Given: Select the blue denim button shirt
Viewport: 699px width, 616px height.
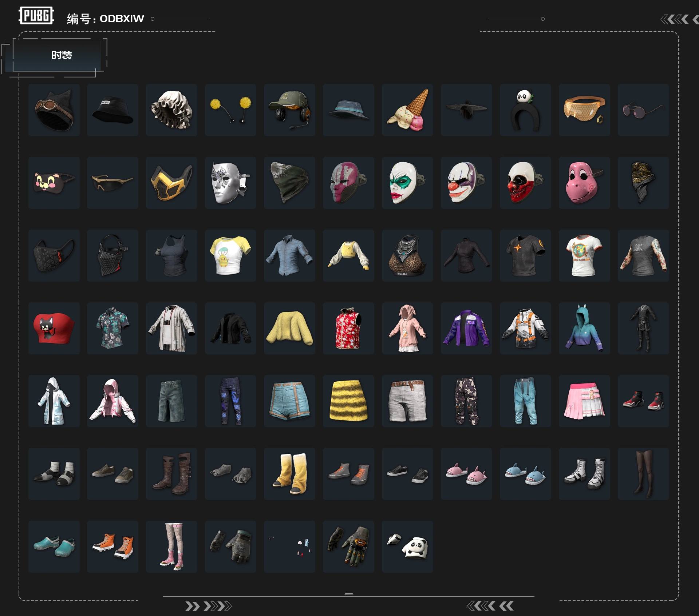Looking at the screenshot, I should (289, 255).
